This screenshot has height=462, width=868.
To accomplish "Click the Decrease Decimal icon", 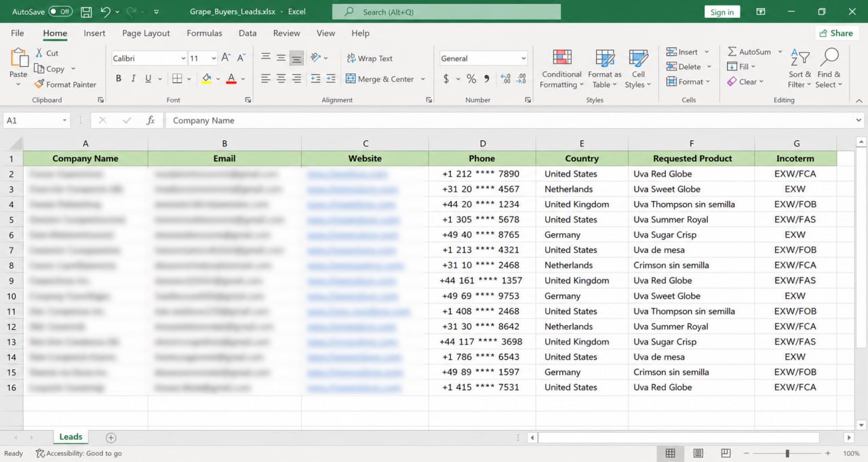I will point(521,79).
